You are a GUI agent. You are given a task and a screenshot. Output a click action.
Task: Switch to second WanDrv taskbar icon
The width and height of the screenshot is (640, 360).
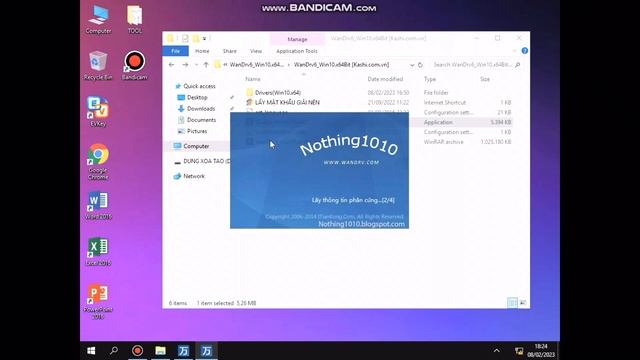(206, 351)
